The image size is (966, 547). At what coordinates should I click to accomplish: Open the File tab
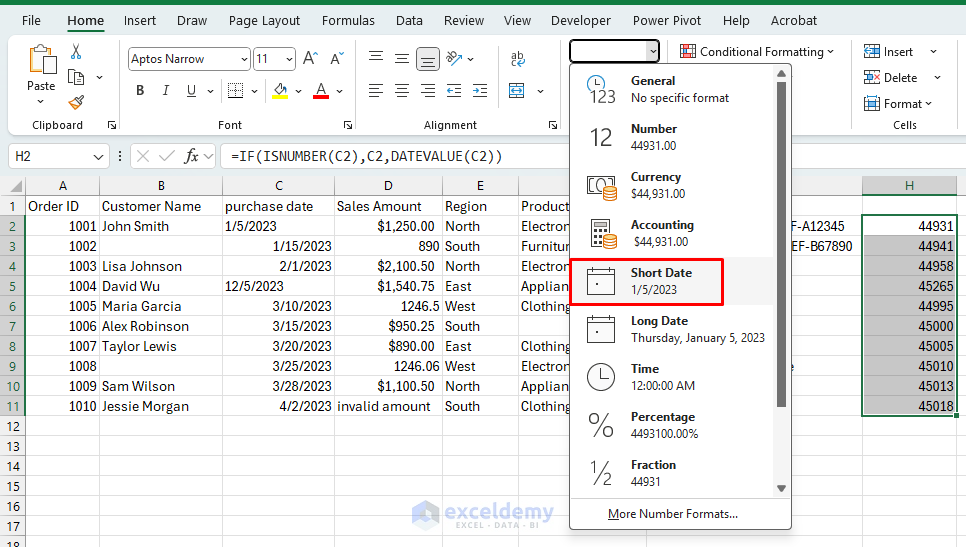pyautogui.click(x=31, y=20)
